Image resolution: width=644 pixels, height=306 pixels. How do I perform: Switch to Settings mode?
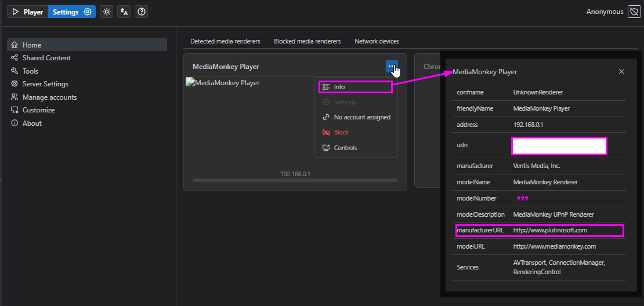71,12
